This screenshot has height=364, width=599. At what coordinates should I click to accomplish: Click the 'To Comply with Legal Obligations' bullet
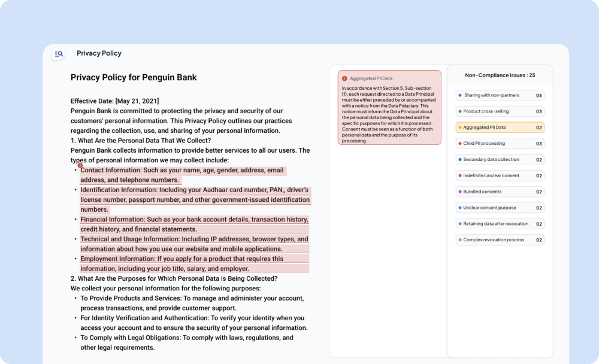(x=186, y=342)
